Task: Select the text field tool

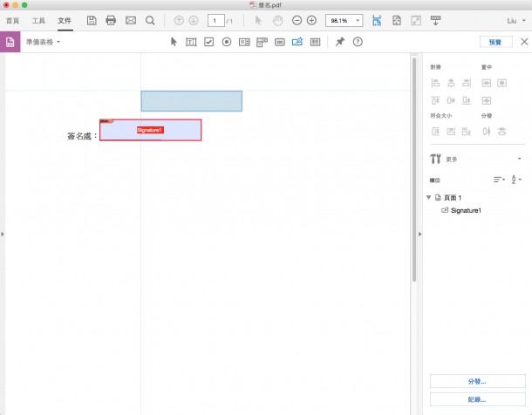Action: pos(191,42)
